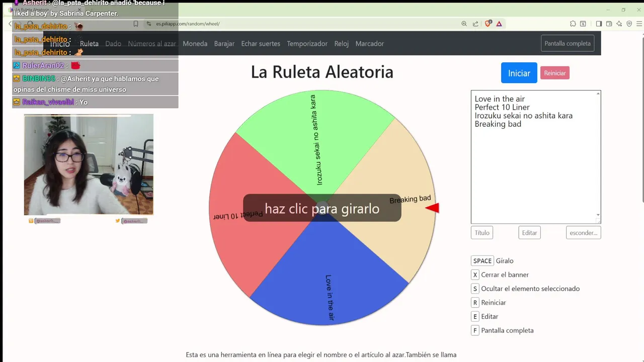The height and width of the screenshot is (362, 644).
Task: Click the X key Cerrar el banner shortcut
Action: [475, 275]
